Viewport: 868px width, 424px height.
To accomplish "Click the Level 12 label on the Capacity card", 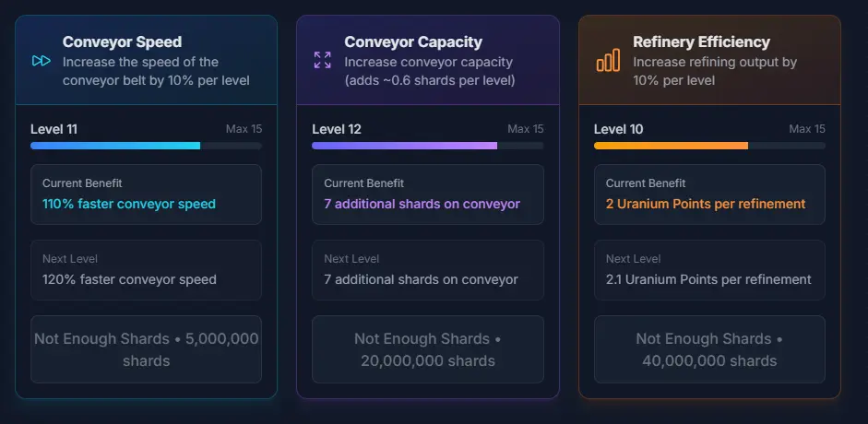I will pyautogui.click(x=337, y=129).
